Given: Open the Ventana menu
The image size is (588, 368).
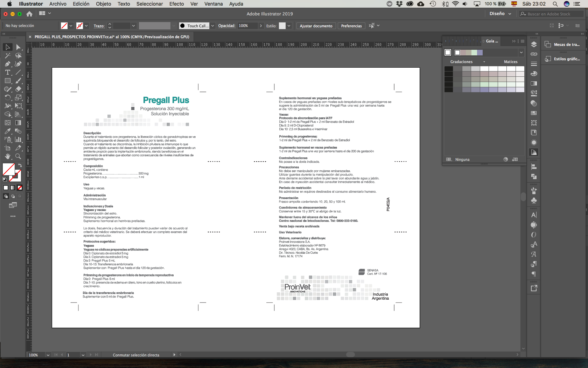Looking at the screenshot, I should coord(213,4).
